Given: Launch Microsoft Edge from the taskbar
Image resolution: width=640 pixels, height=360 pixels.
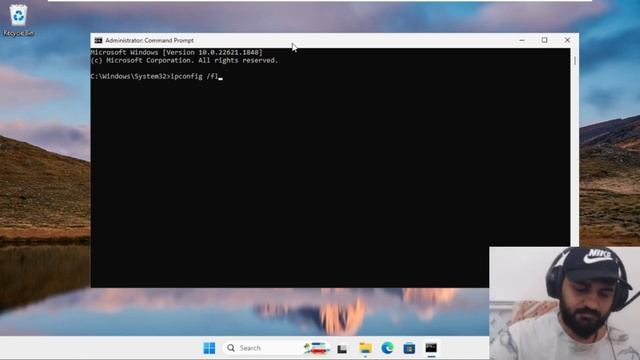Looking at the screenshot, I should tap(387, 348).
